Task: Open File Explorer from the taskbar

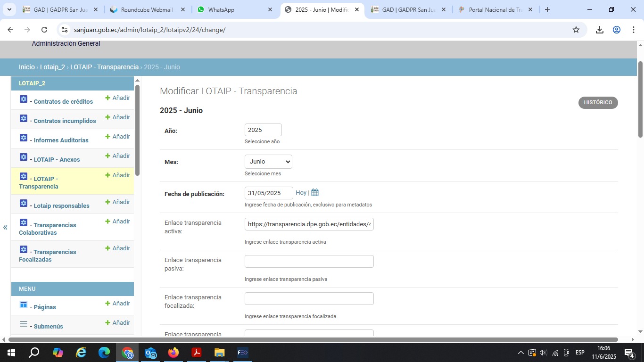Action: tap(219, 353)
